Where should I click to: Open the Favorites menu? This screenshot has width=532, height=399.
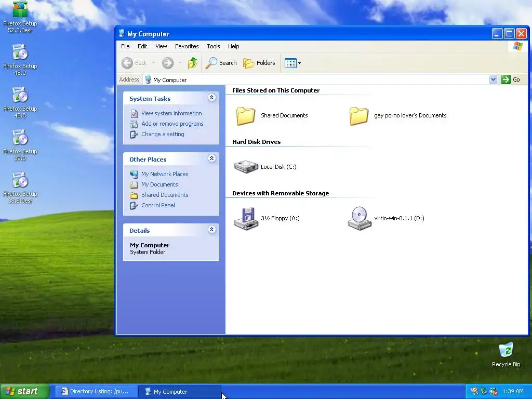(187, 46)
